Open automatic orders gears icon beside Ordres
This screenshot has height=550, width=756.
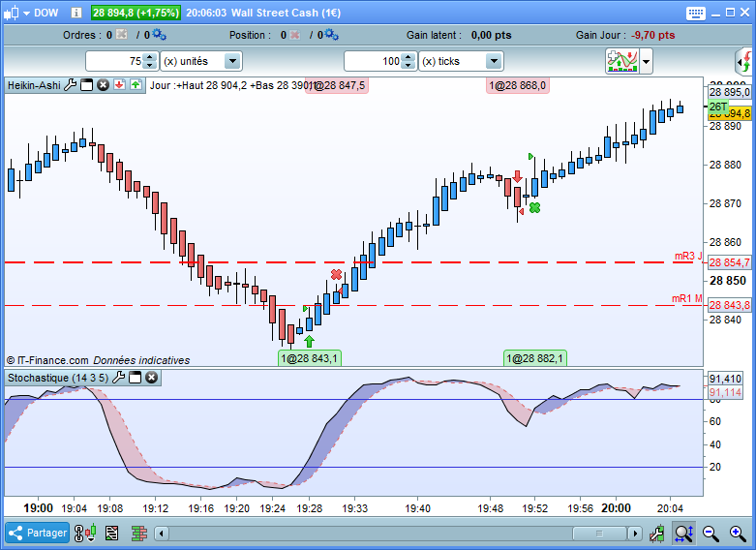[159, 35]
